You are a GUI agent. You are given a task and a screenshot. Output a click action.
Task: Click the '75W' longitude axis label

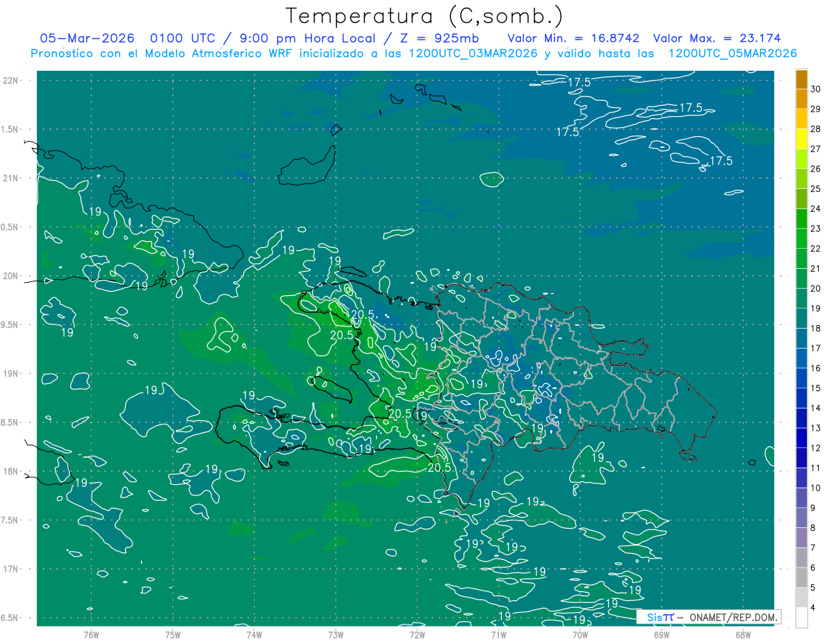click(x=173, y=634)
